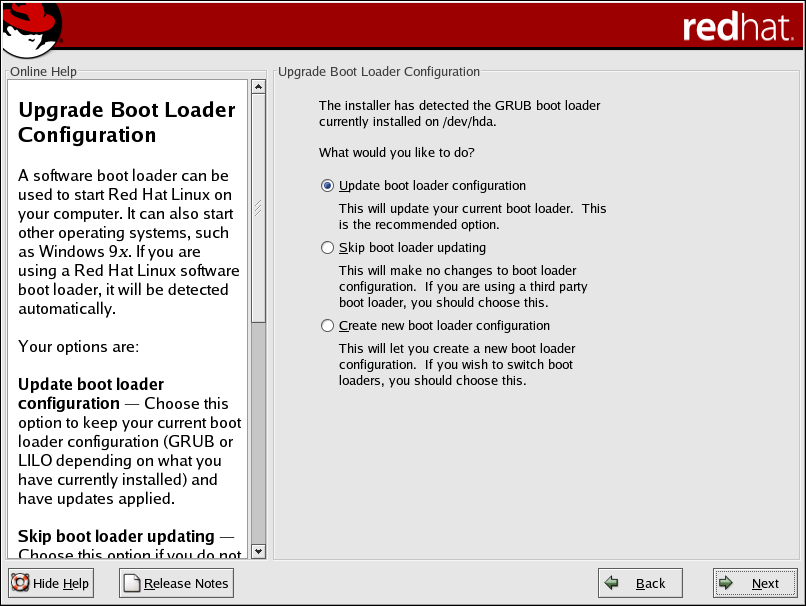Click the Release Notes button label
This screenshot has width=806, height=606.
186,583
